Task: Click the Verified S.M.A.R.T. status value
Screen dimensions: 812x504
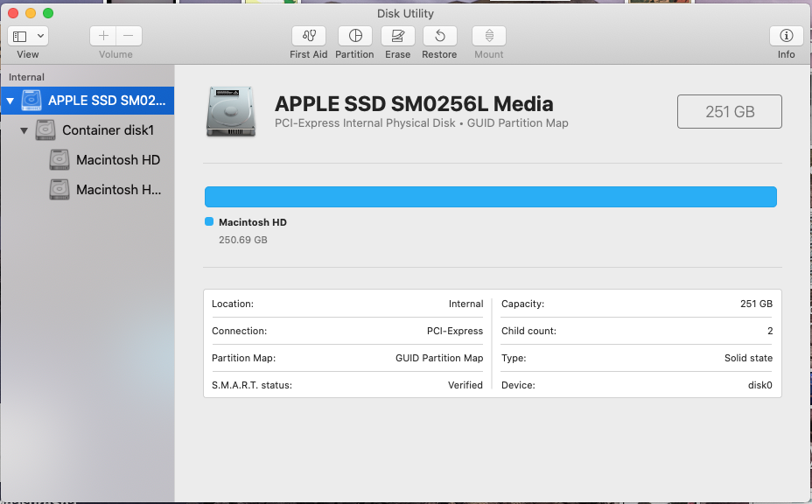Action: (465, 385)
